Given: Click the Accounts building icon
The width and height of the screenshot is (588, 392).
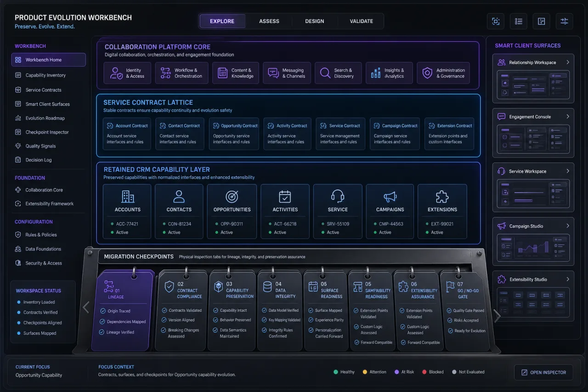Looking at the screenshot, I should [128, 197].
